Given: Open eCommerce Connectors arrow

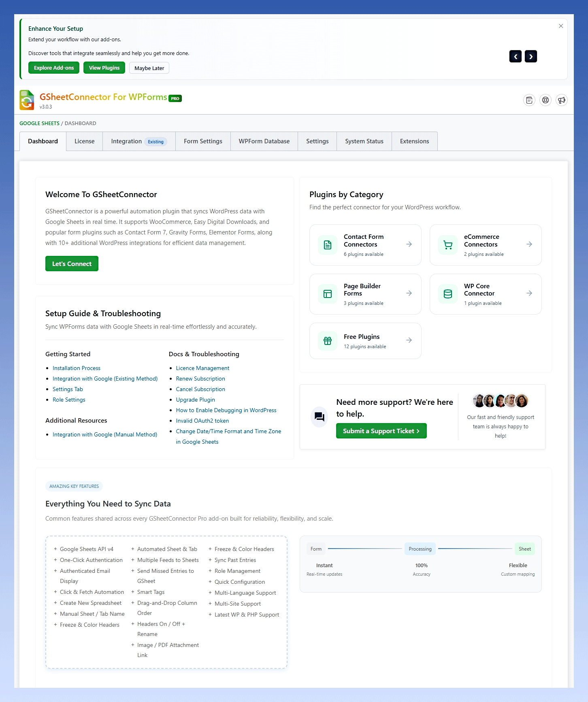Looking at the screenshot, I should pyautogui.click(x=529, y=244).
